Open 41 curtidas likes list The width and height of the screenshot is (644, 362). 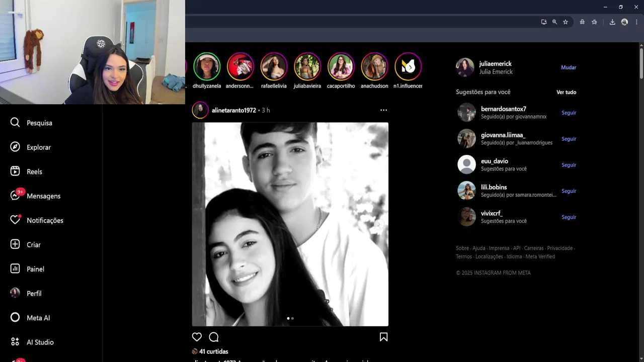pyautogui.click(x=213, y=351)
